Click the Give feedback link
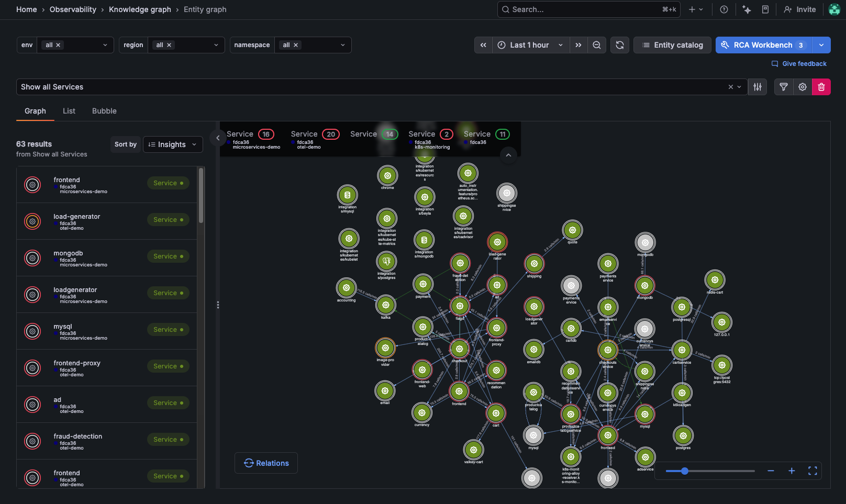846x504 pixels. pos(799,64)
